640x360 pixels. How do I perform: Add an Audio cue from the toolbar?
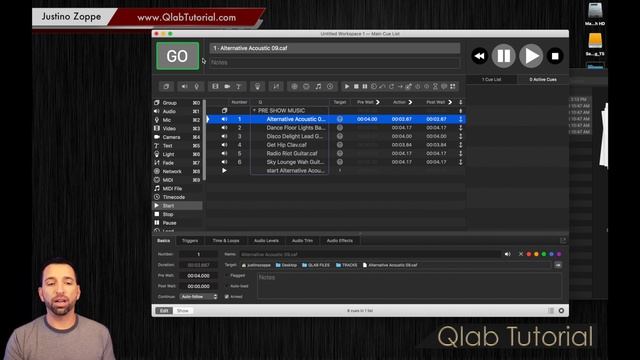click(x=184, y=87)
